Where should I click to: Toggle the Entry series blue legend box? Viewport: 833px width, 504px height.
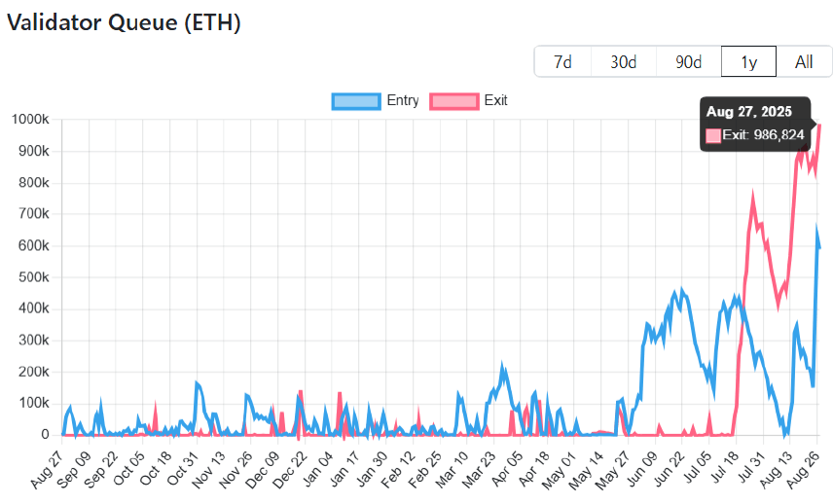[x=356, y=101]
